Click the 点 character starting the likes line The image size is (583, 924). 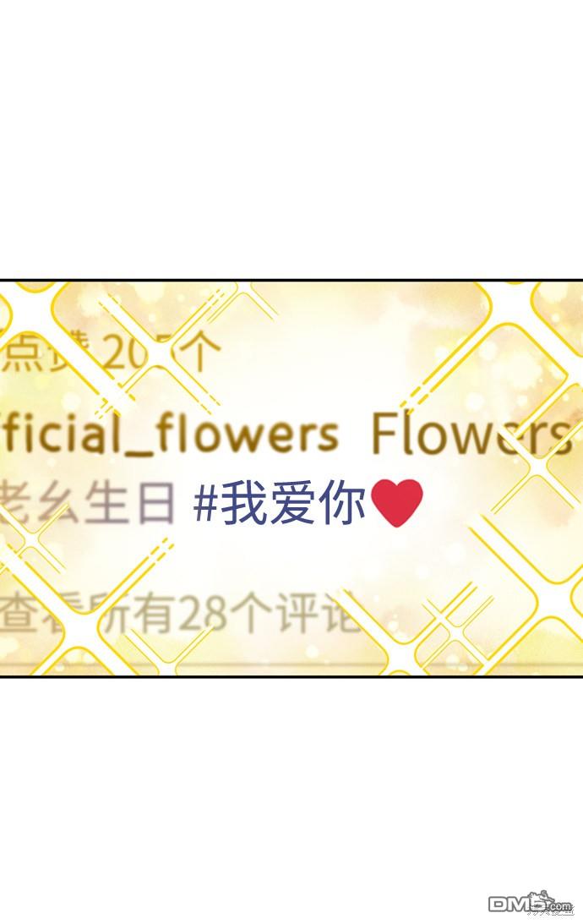[x=22, y=353]
